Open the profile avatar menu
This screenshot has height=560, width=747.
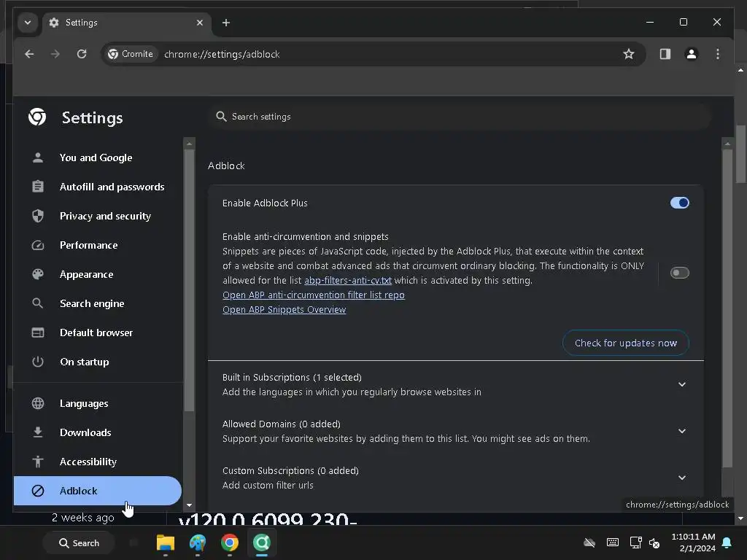click(692, 54)
